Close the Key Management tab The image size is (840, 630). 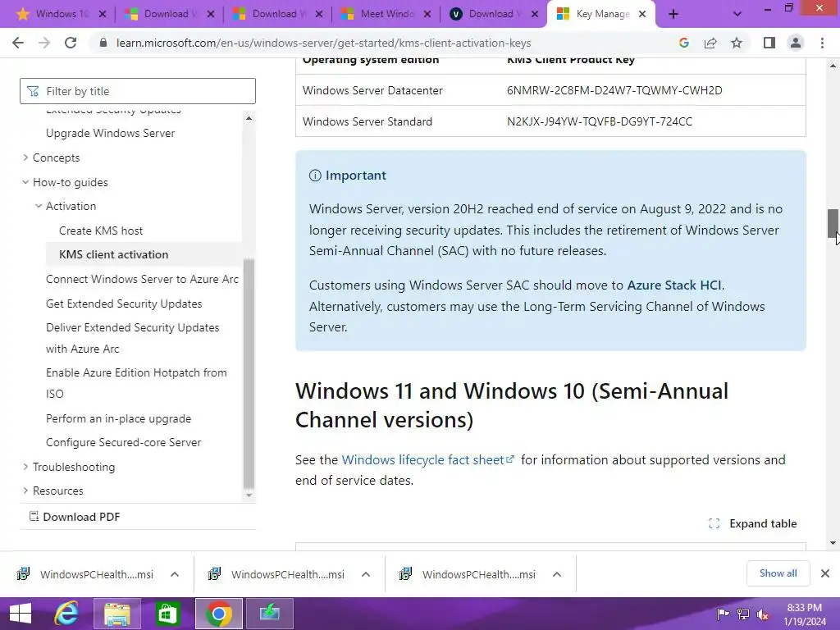[x=642, y=15]
